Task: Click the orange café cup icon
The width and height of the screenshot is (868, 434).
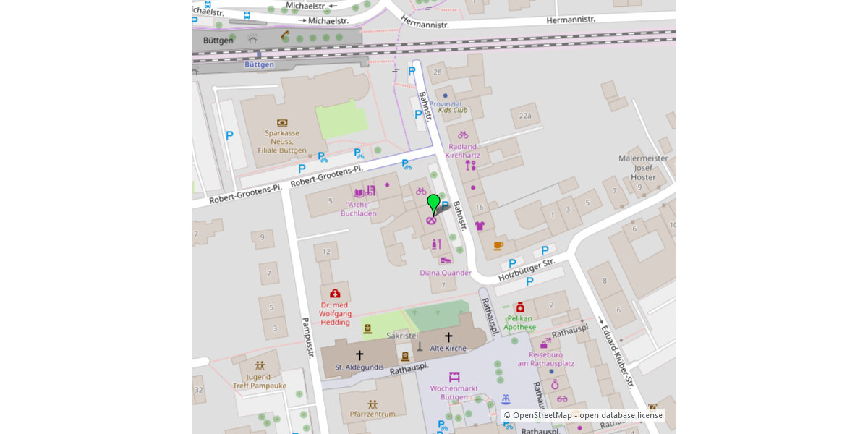Action: click(x=498, y=246)
